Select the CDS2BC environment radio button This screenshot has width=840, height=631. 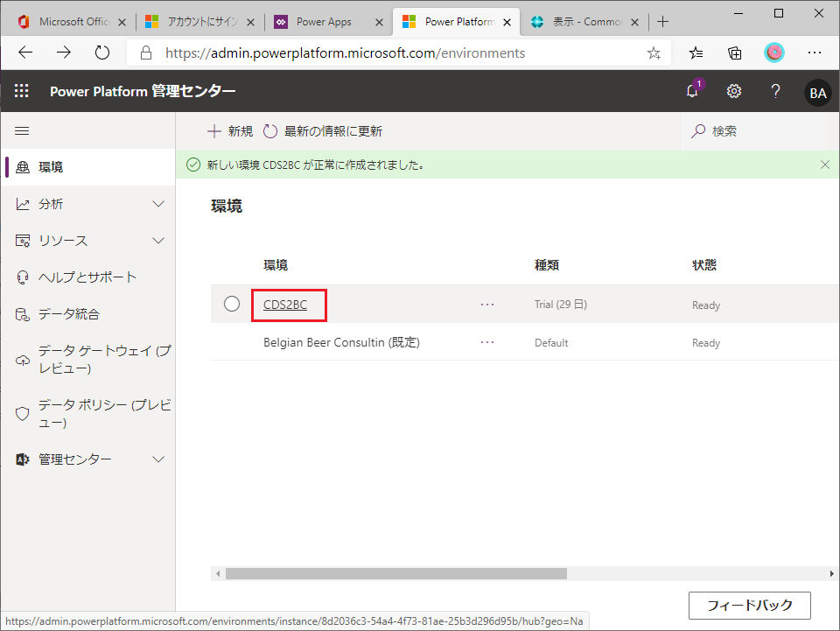[232, 304]
